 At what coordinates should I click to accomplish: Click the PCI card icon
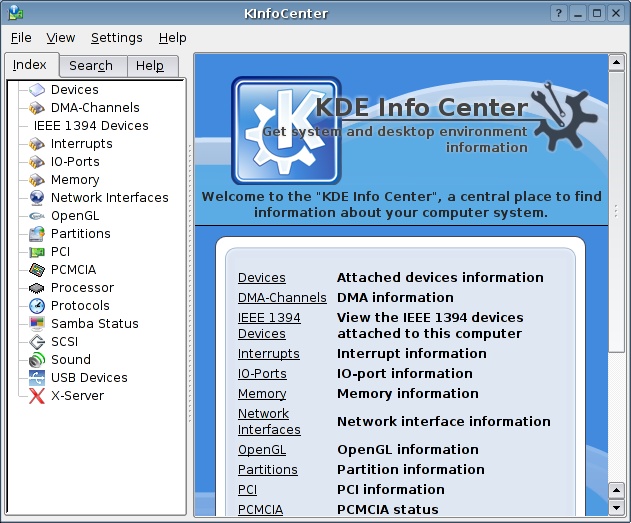pos(37,252)
